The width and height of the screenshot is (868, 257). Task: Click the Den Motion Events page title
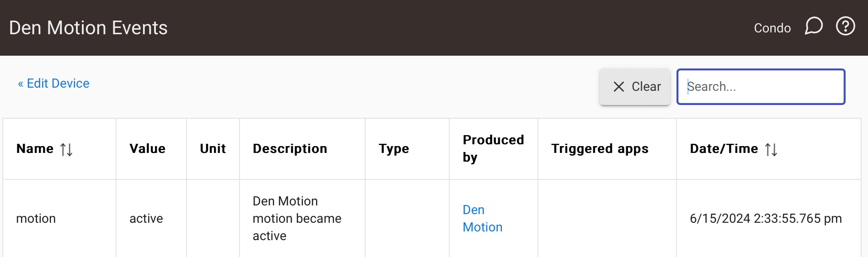click(88, 28)
